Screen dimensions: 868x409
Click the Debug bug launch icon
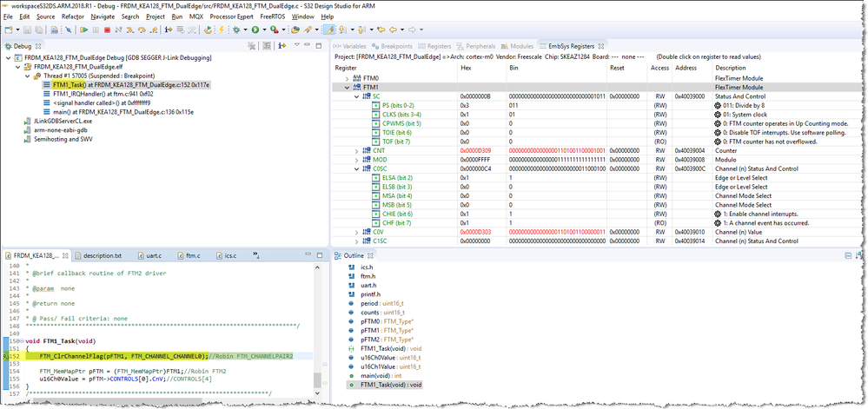pyautogui.click(x=236, y=30)
